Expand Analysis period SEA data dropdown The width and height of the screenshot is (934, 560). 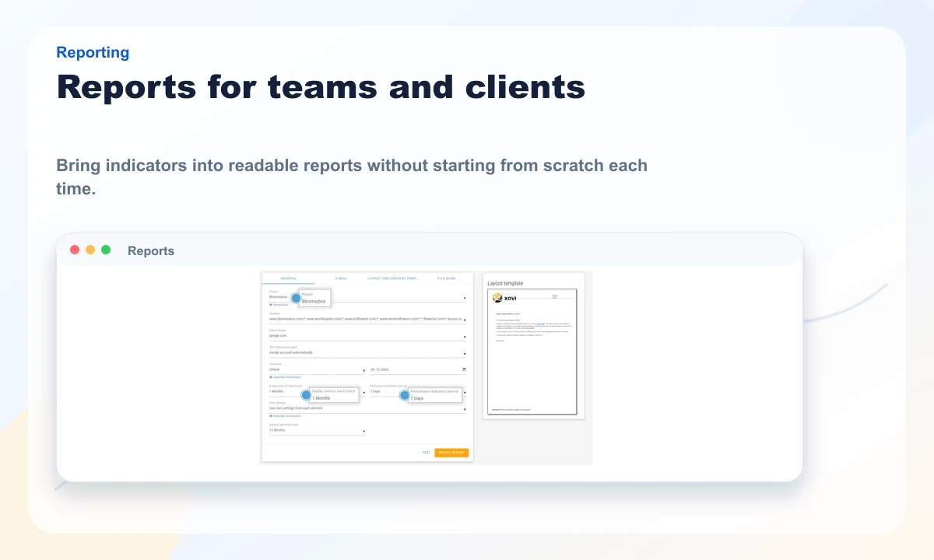pyautogui.click(x=317, y=430)
